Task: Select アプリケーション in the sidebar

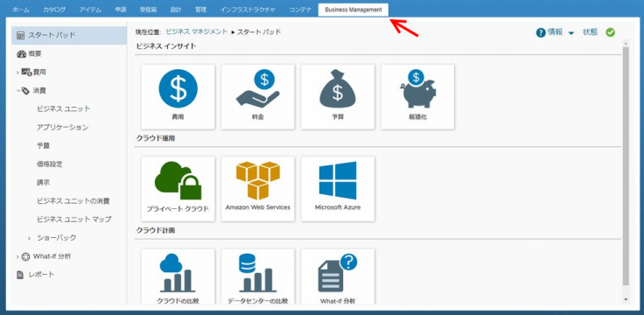Action: pyautogui.click(x=62, y=128)
